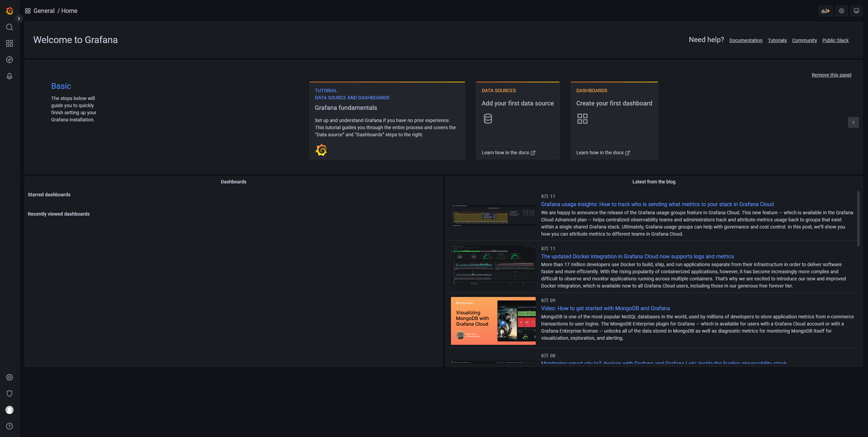Open the Alerting bell icon
868x437 pixels.
9,76
